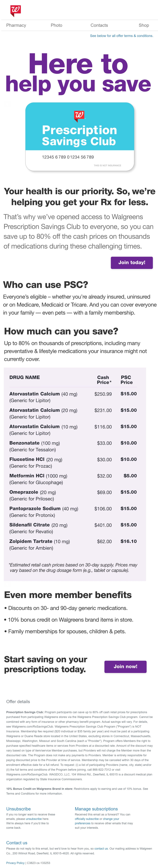Click the Join now! button

[x=125, y=666]
